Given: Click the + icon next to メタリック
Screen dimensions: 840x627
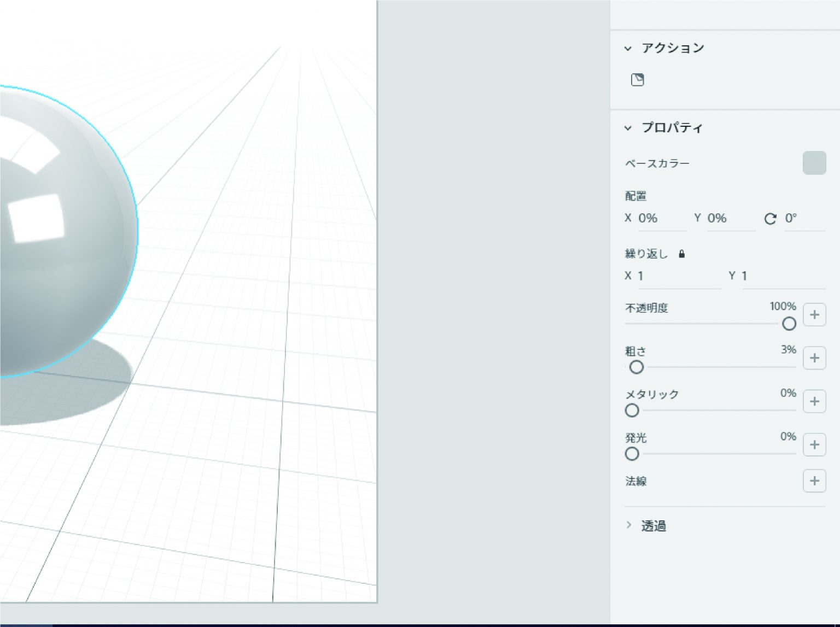Looking at the screenshot, I should 814,401.
